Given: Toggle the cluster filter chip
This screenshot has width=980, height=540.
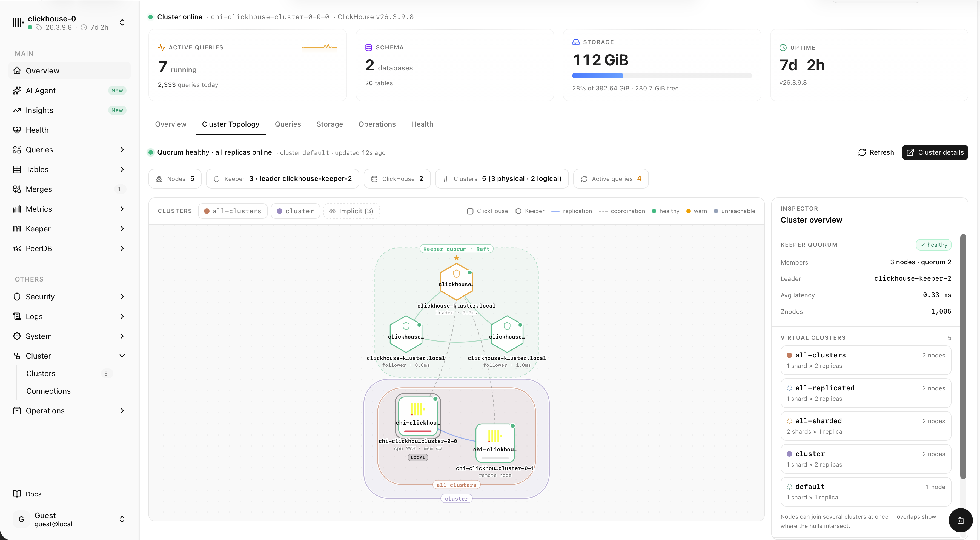Looking at the screenshot, I should click(295, 211).
